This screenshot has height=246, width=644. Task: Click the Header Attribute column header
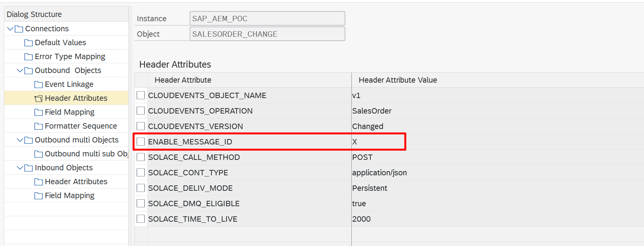tap(249, 80)
